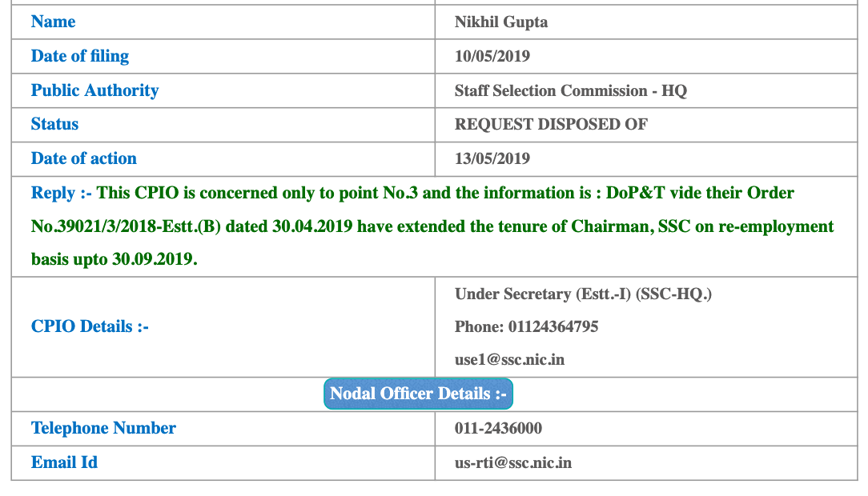868x496 pixels.
Task: Click the Date of action label
Action: pos(83,158)
